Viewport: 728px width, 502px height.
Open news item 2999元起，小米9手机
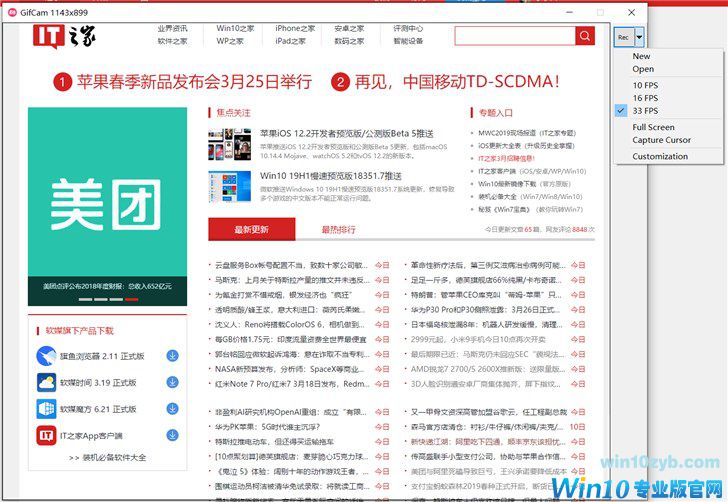478,339
